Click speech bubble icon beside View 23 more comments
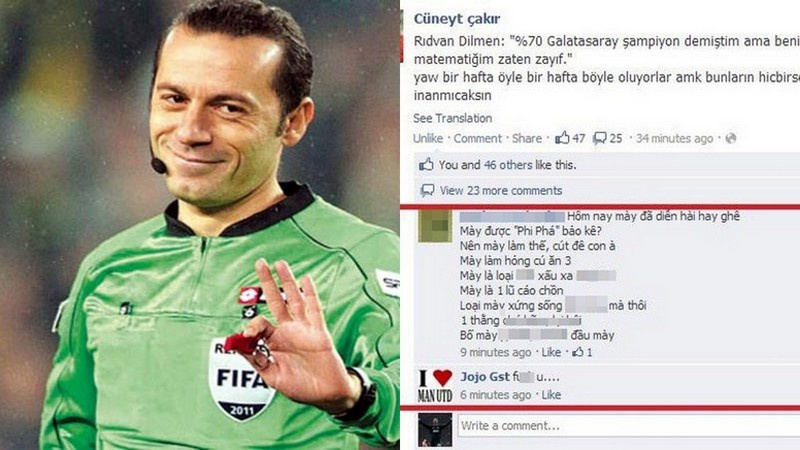This screenshot has height=450, width=800. pyautogui.click(x=427, y=191)
